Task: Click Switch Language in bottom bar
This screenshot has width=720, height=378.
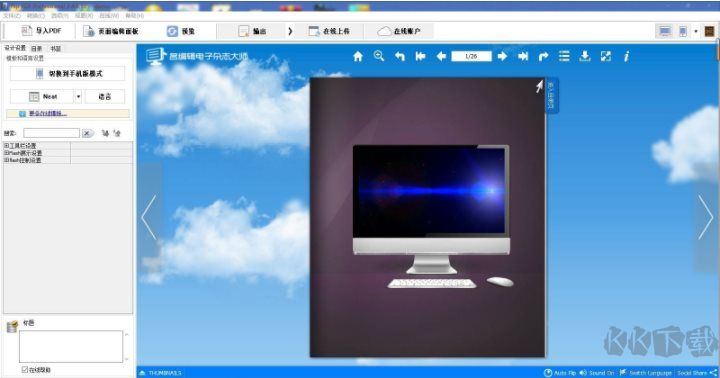Action: pyautogui.click(x=645, y=372)
